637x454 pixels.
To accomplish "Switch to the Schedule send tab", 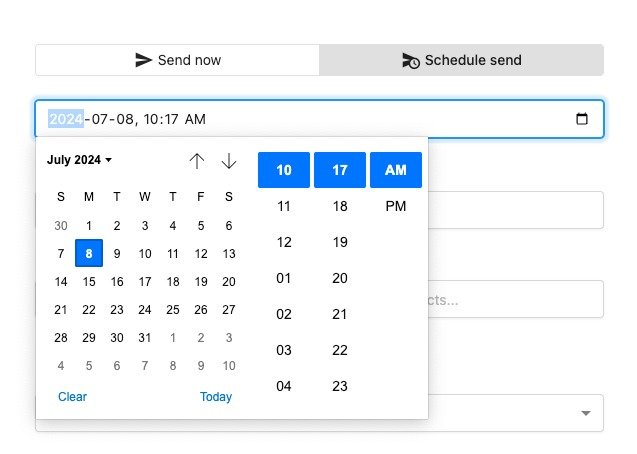I will point(461,60).
